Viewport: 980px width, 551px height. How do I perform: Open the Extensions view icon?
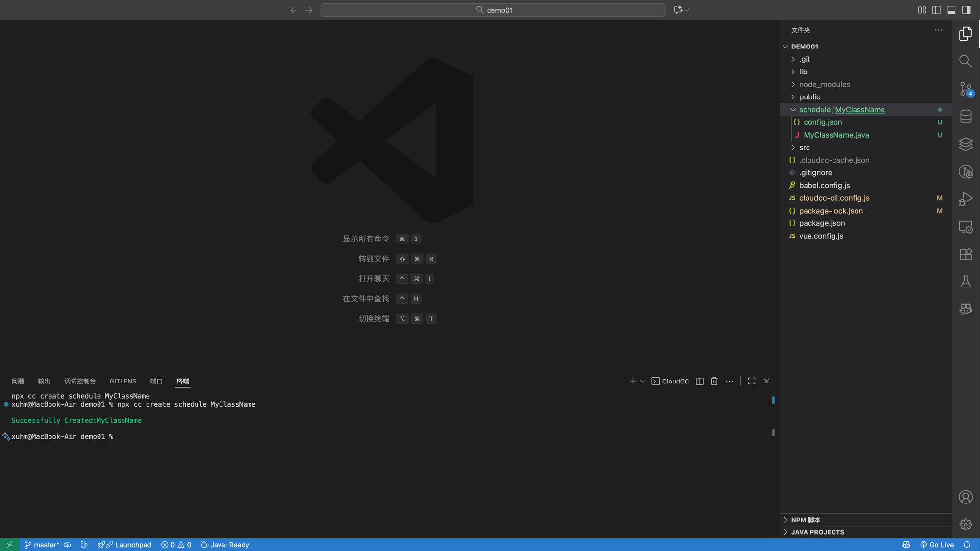965,254
